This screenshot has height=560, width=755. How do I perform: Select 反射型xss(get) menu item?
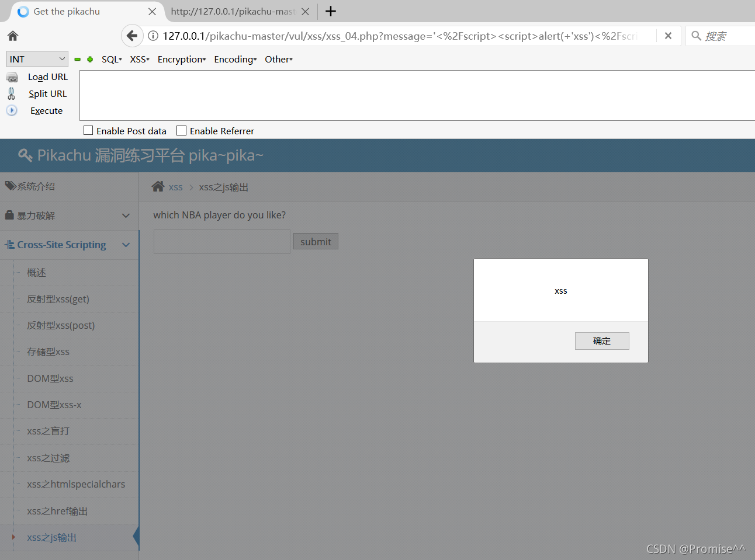point(58,299)
